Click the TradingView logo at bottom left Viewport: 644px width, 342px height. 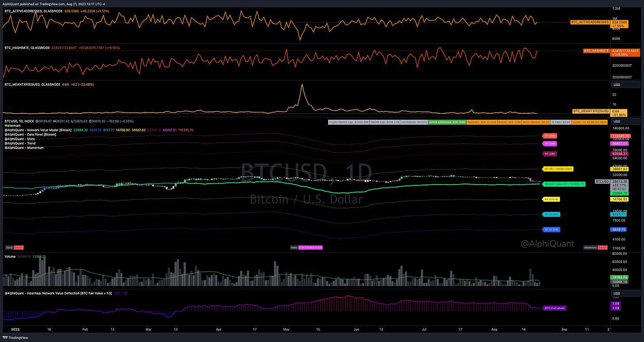pyautogui.click(x=15, y=338)
